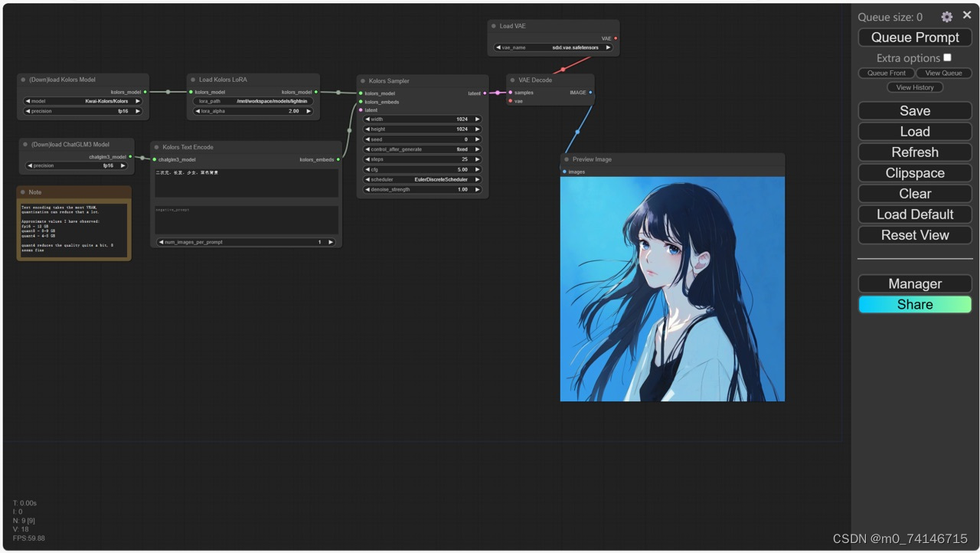
Task: Previous scheduler option via left arrow
Action: coord(367,179)
